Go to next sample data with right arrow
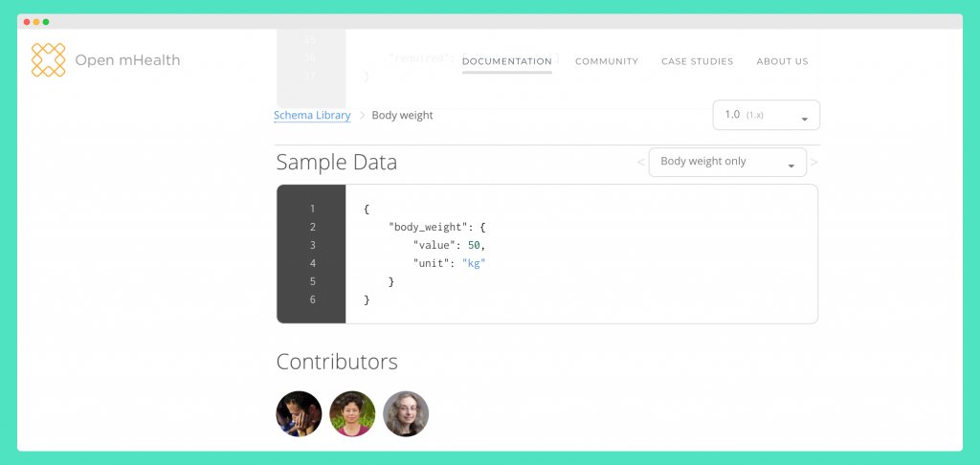The width and height of the screenshot is (980, 465). point(813,163)
